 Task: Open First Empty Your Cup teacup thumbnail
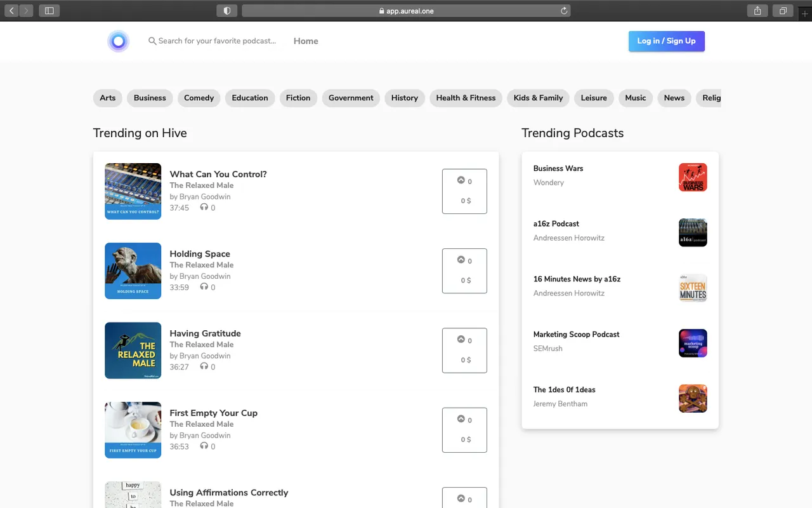pos(133,430)
